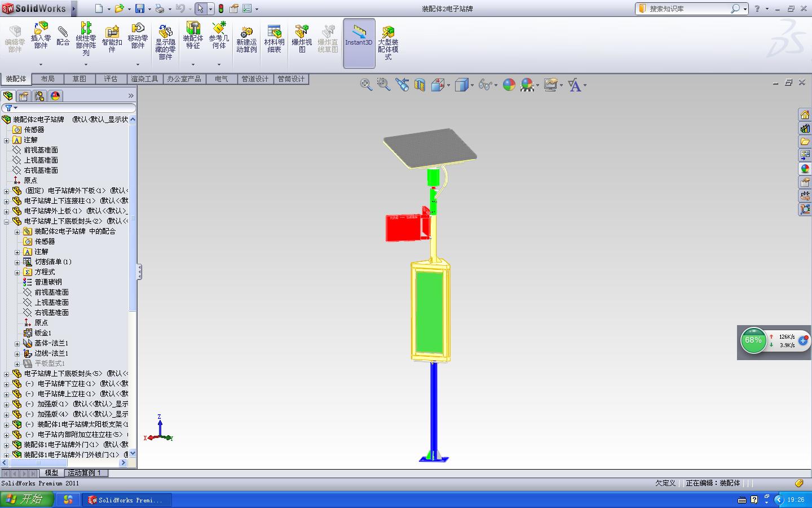
Task: Toggle Large Assembly Mode (大型装配体模式)
Action: tap(388, 42)
